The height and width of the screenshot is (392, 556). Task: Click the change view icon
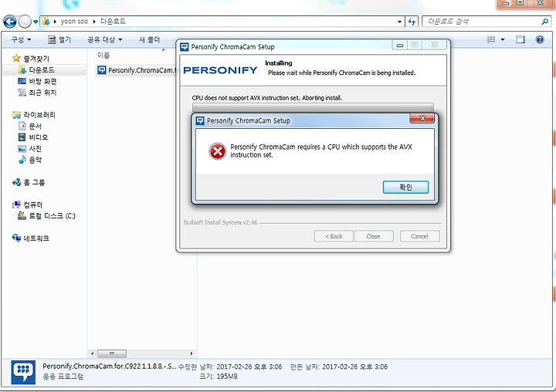[491, 39]
